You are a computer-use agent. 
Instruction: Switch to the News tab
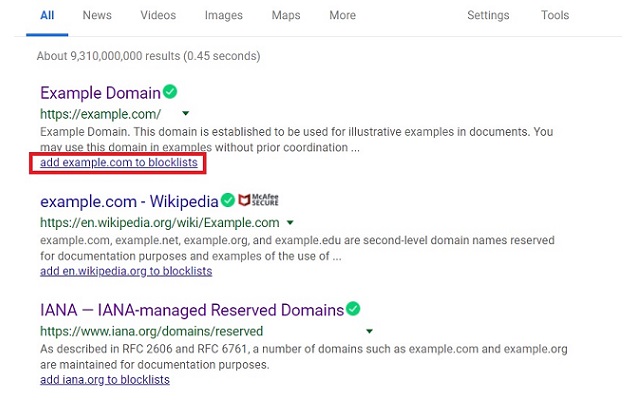click(97, 16)
